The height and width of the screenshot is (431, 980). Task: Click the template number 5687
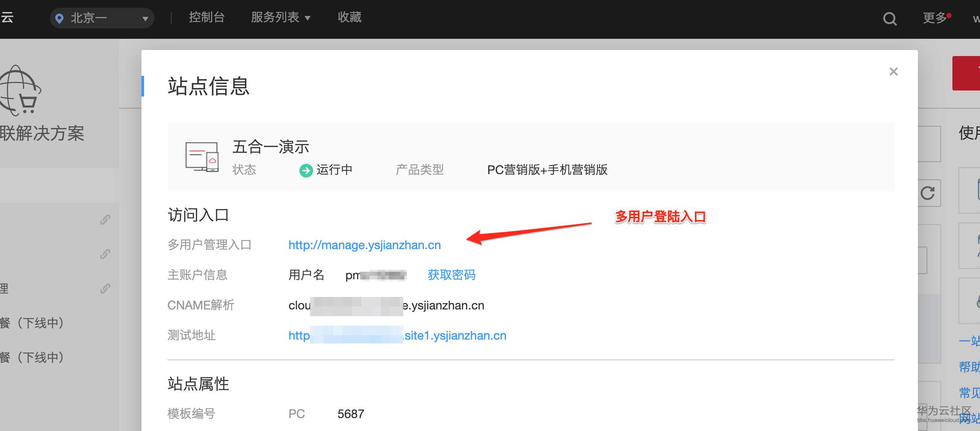coord(351,414)
